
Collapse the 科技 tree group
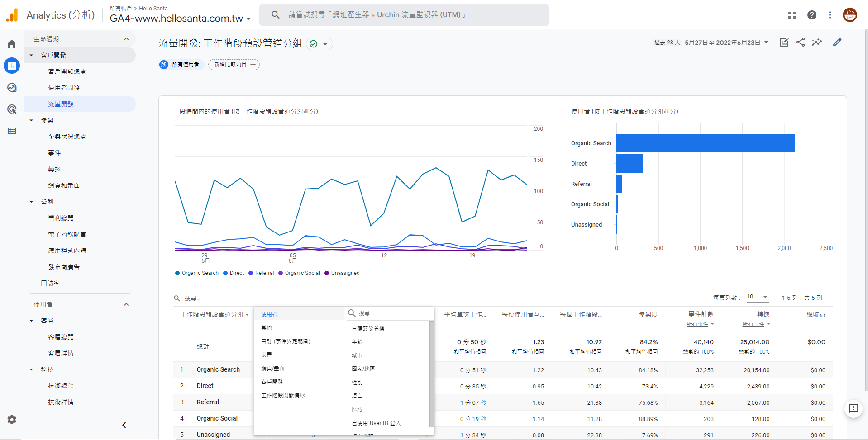[x=31, y=369]
